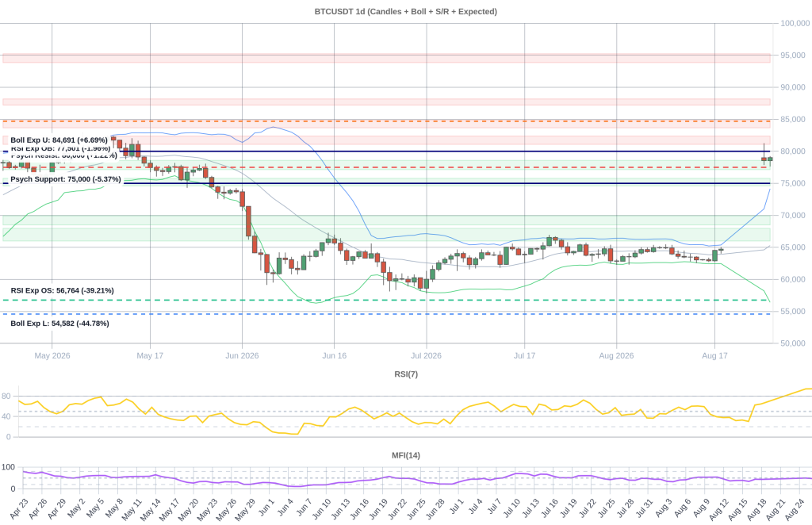This screenshot has width=812, height=525.
Task: Click the BTCUSDT 1d chart title
Action: click(405, 11)
